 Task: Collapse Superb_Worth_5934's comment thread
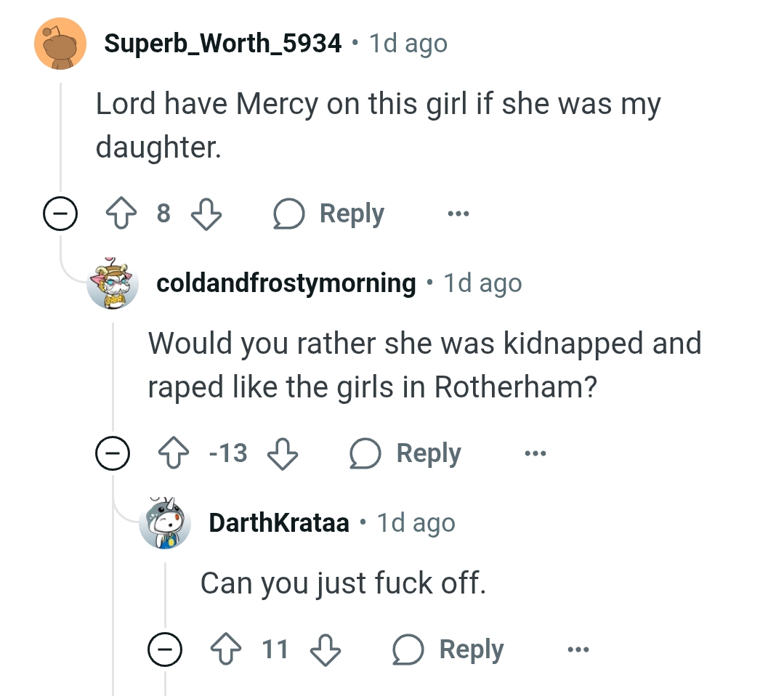(60, 214)
